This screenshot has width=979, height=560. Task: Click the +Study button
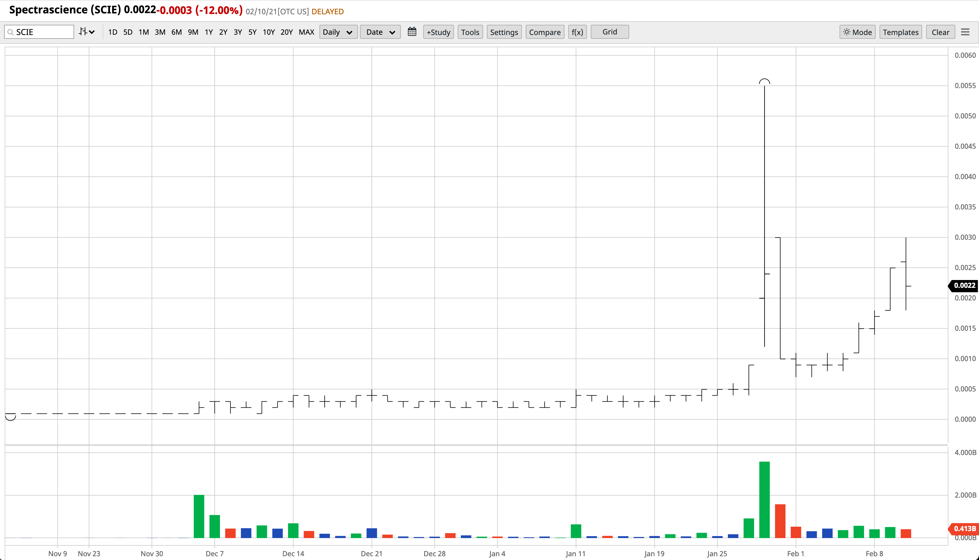coord(438,32)
